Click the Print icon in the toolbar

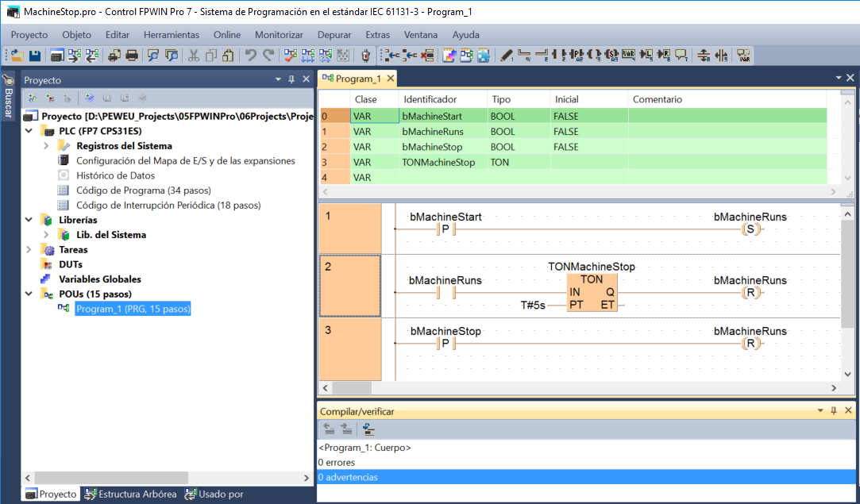(132, 56)
